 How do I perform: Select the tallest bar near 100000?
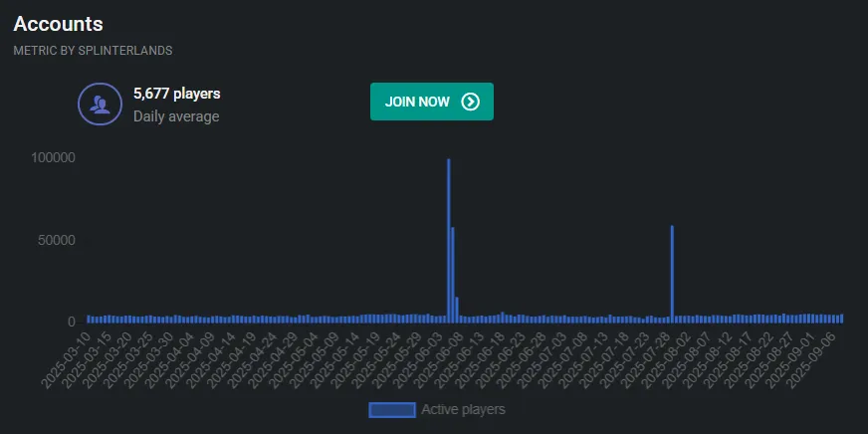(x=448, y=240)
